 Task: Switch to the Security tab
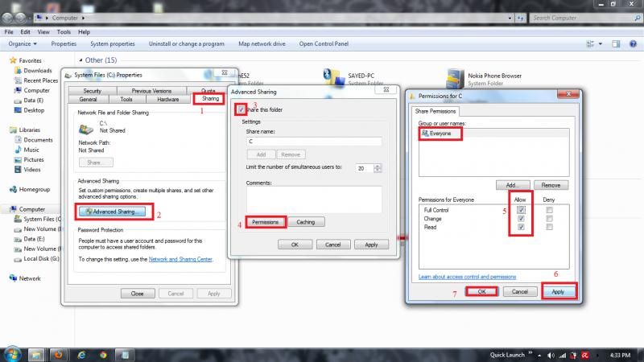[x=92, y=91]
